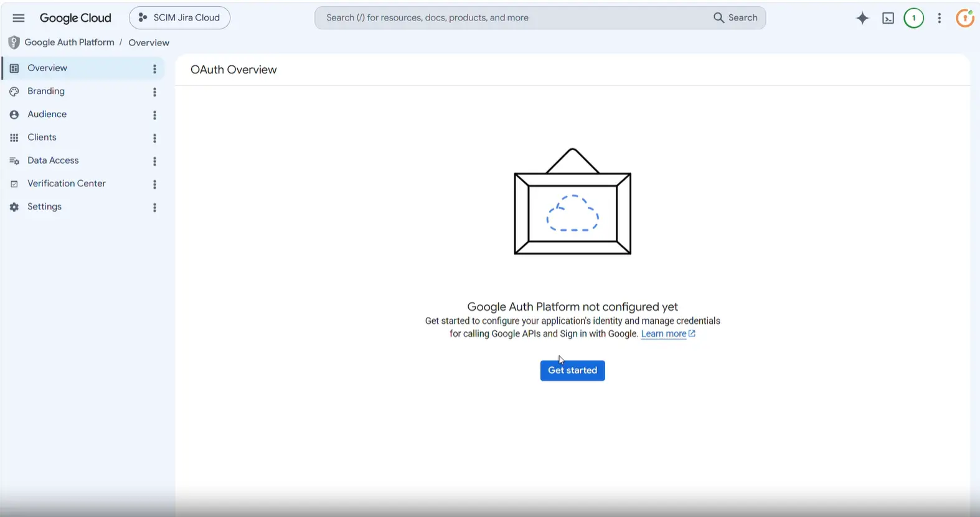Activate Cloud Shell terminal icon
The width and height of the screenshot is (980, 517).
point(888,18)
